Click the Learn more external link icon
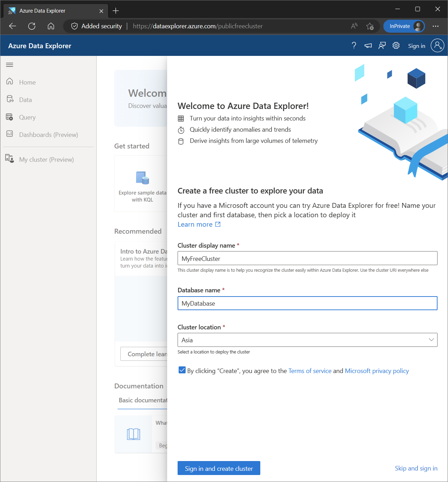 point(218,224)
